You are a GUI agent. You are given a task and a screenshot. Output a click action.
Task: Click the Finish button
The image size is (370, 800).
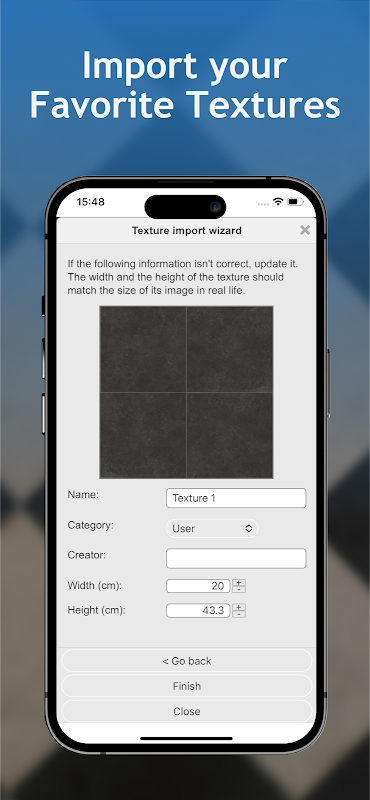tap(187, 686)
